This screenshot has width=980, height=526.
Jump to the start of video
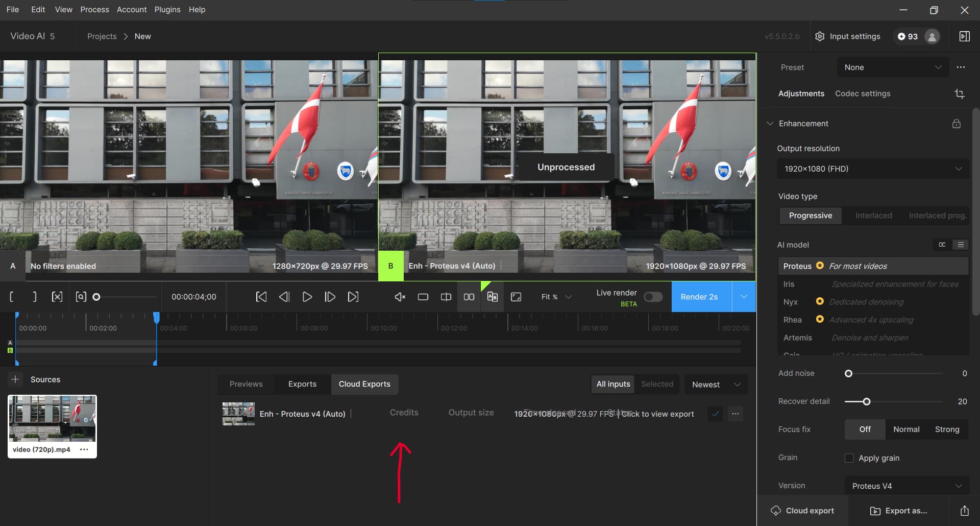[x=261, y=297]
